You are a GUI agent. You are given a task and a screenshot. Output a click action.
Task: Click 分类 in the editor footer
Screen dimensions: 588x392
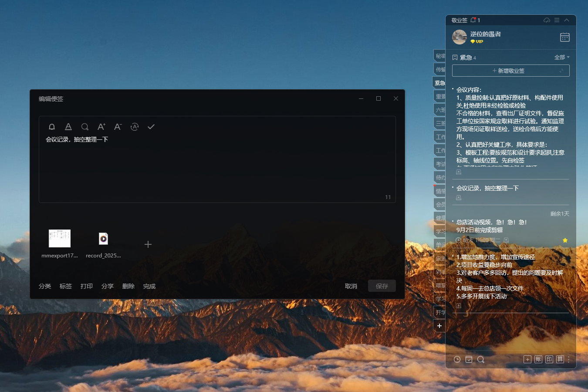45,286
